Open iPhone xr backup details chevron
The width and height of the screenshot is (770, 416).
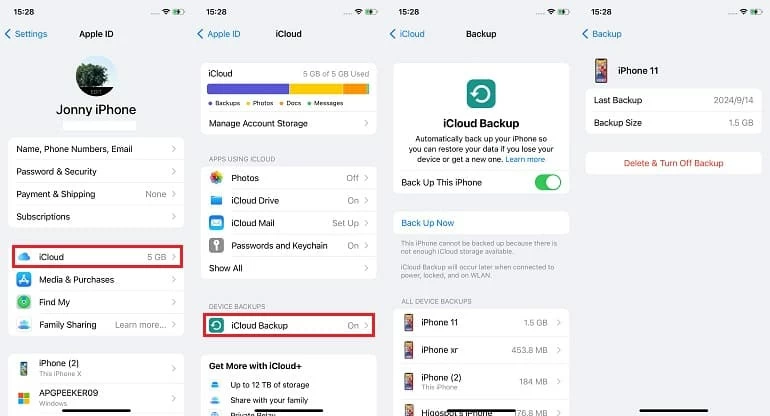(x=559, y=350)
